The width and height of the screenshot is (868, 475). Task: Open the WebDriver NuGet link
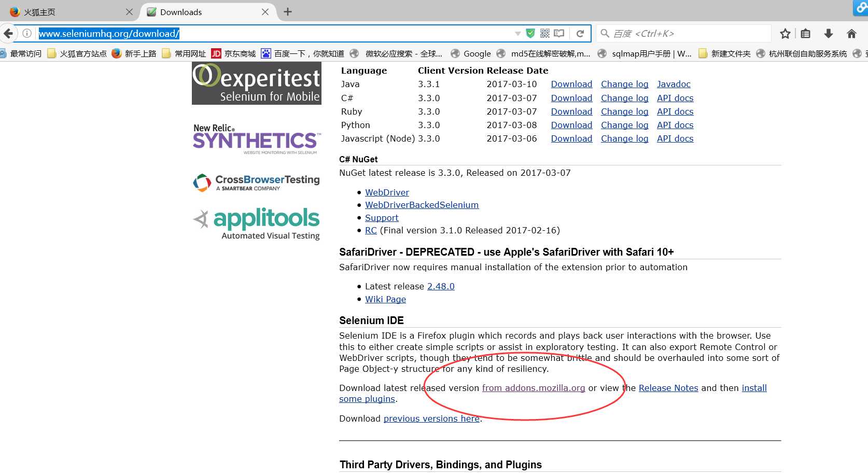387,192
